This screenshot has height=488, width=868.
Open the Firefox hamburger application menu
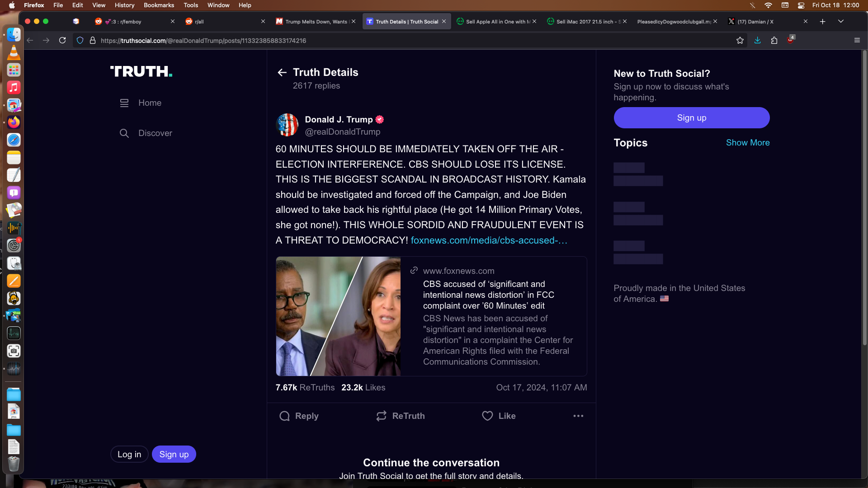click(857, 41)
